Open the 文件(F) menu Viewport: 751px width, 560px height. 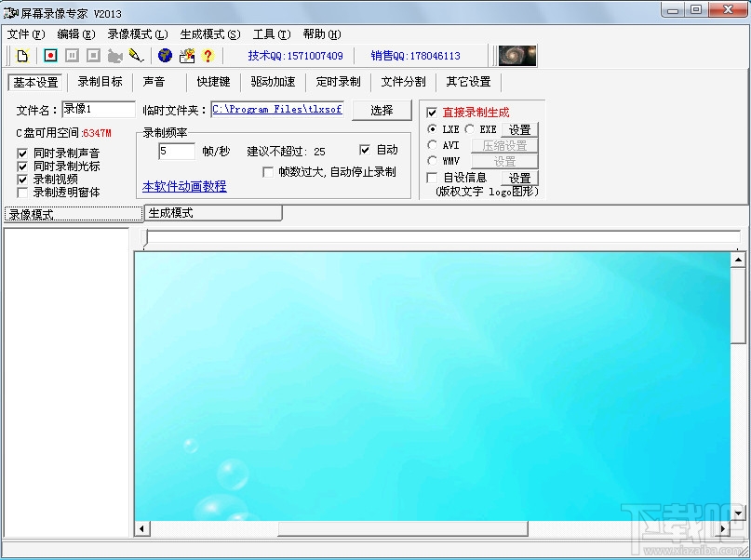26,34
